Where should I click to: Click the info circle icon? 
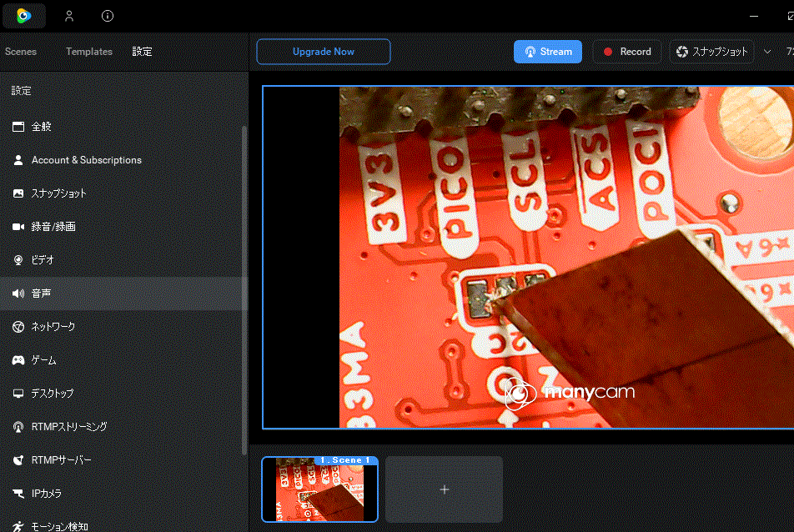click(x=108, y=16)
